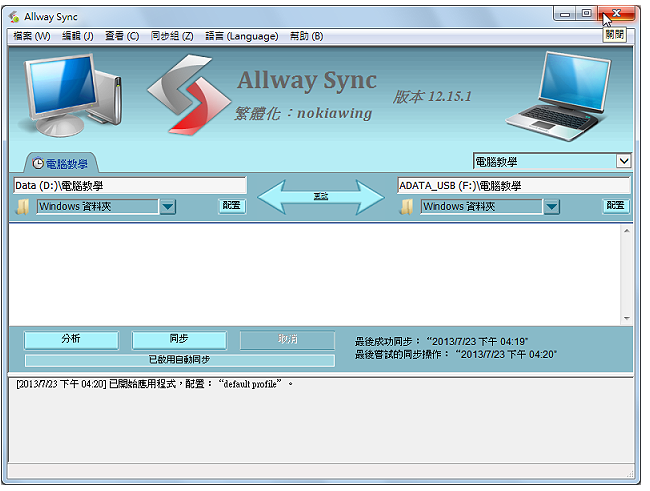Open the 電腦教學 job selector dropdown
This screenshot has width=650, height=491.
click(623, 161)
